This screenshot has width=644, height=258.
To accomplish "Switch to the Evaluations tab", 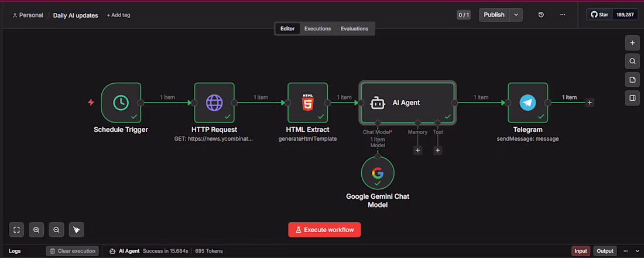I will [354, 29].
